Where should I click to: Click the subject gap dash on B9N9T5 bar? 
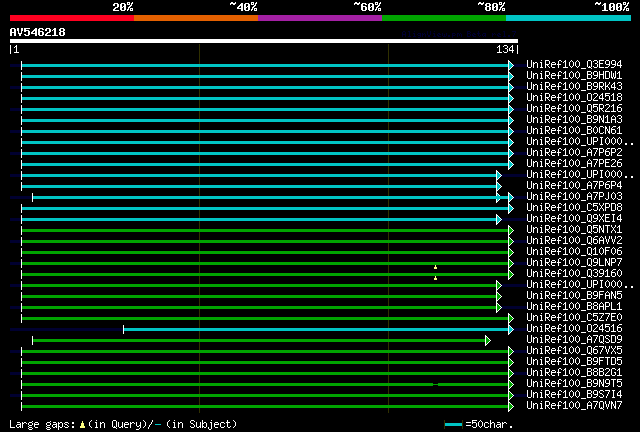tap(436, 384)
